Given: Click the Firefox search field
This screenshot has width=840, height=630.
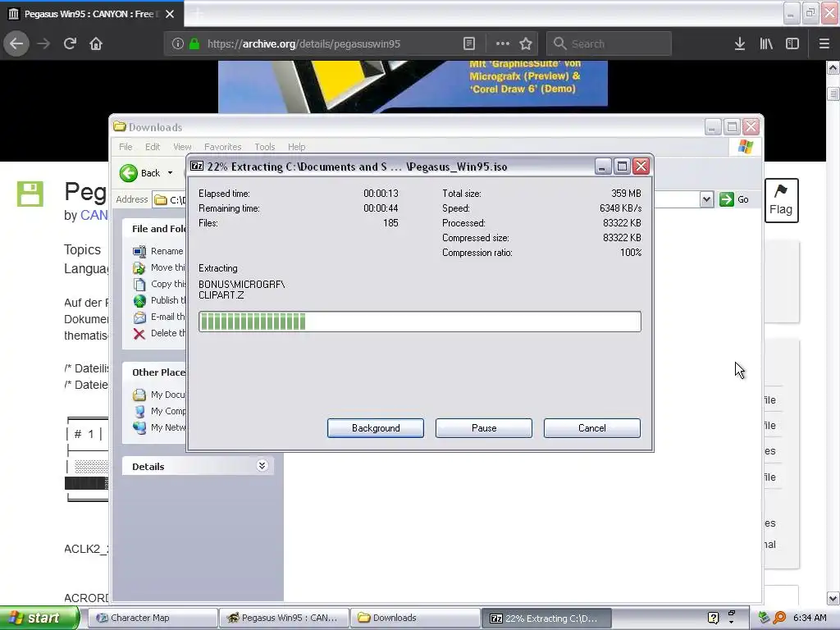Looking at the screenshot, I should pos(609,44).
